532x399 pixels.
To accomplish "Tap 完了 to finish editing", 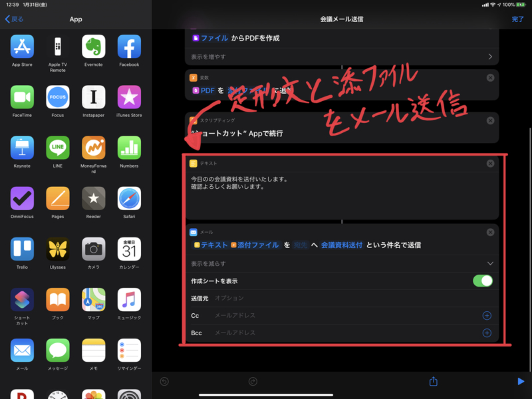I will (x=517, y=19).
